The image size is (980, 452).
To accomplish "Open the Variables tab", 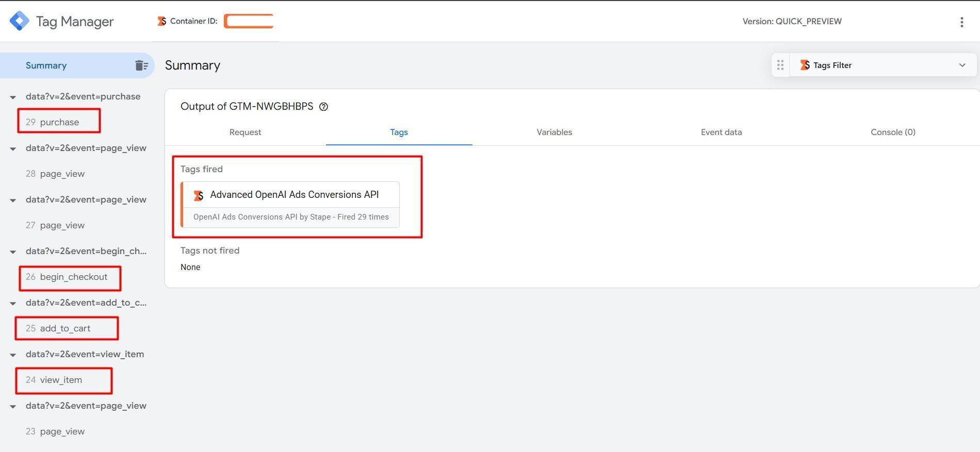I will coord(554,132).
